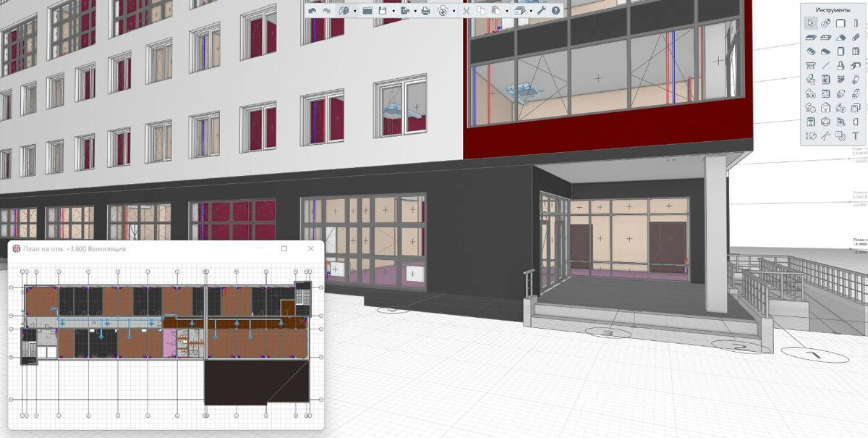Click the ventilation floor plan preview
868x438 pixels.
tap(166, 344)
